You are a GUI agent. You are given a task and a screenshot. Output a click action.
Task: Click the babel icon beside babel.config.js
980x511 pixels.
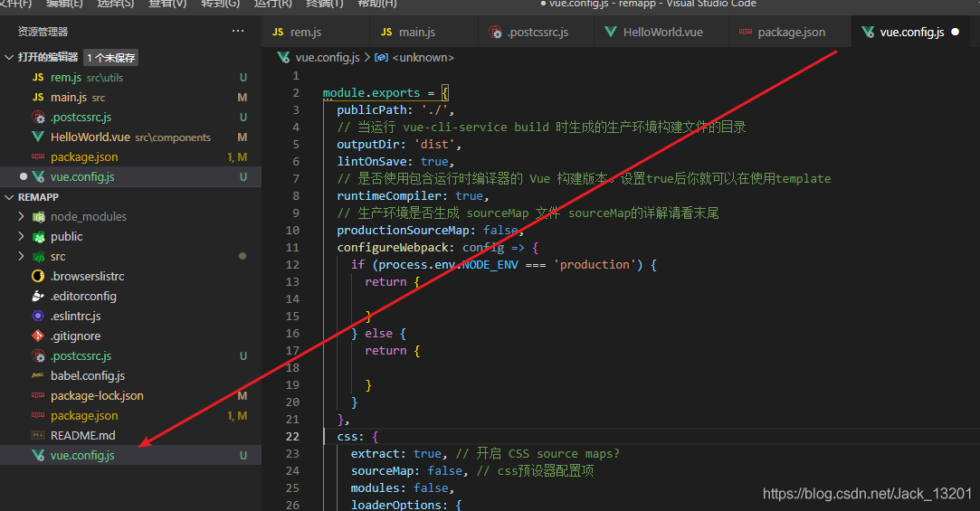pos(38,375)
